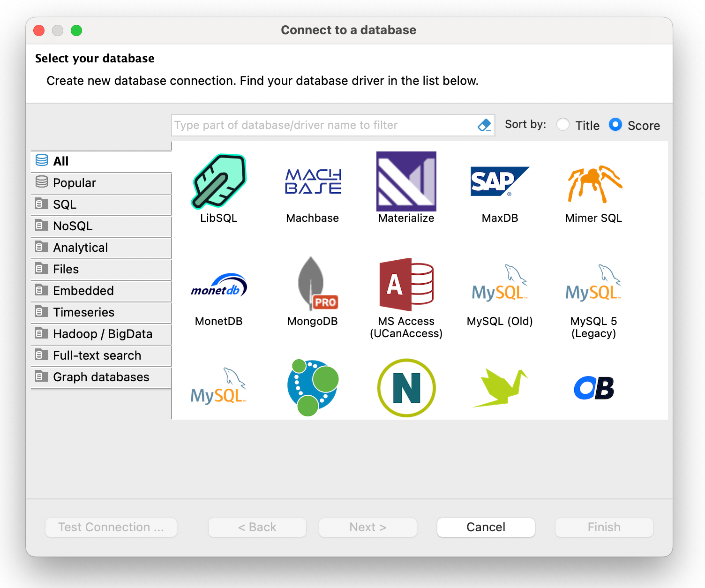Pick the Materialize database icon
The width and height of the screenshot is (705, 588).
tap(406, 181)
